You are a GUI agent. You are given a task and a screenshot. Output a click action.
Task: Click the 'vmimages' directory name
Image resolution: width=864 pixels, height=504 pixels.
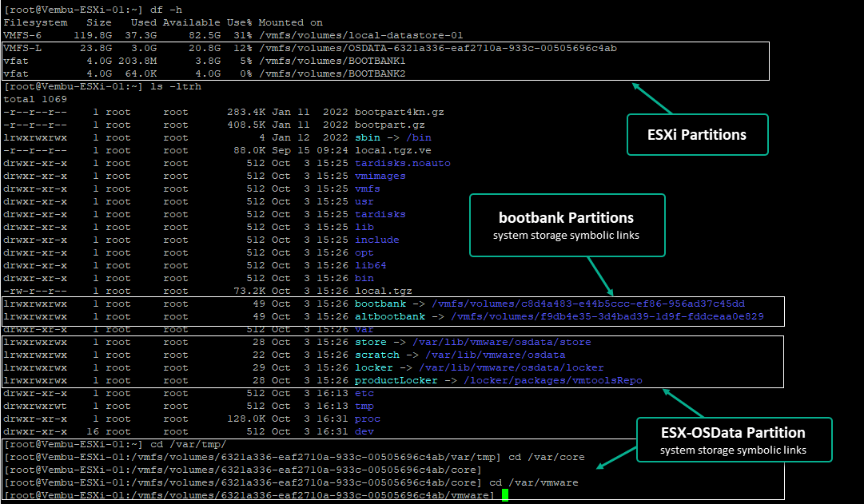[380, 176]
